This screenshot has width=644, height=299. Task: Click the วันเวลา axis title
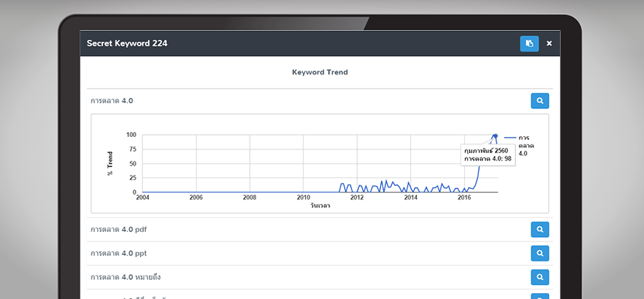click(320, 205)
